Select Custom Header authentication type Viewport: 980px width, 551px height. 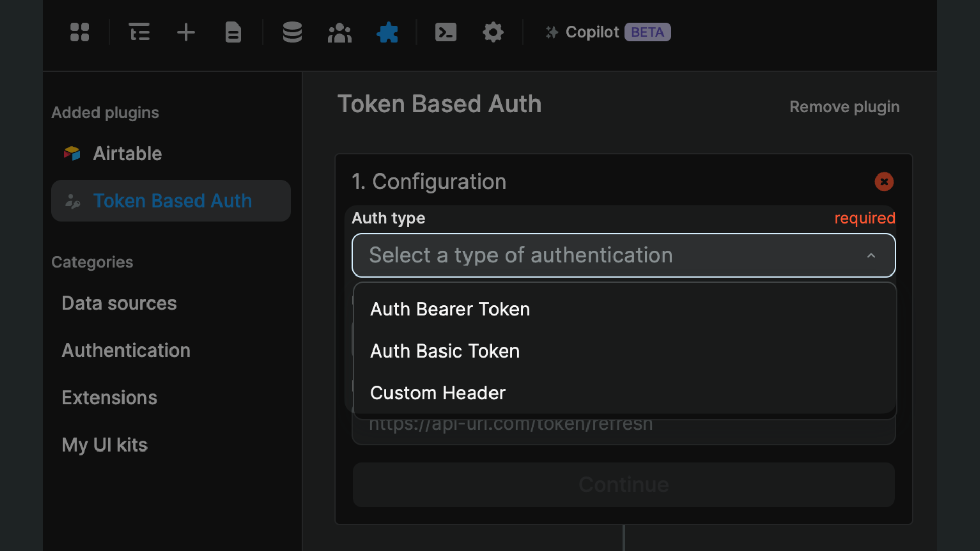[437, 393]
